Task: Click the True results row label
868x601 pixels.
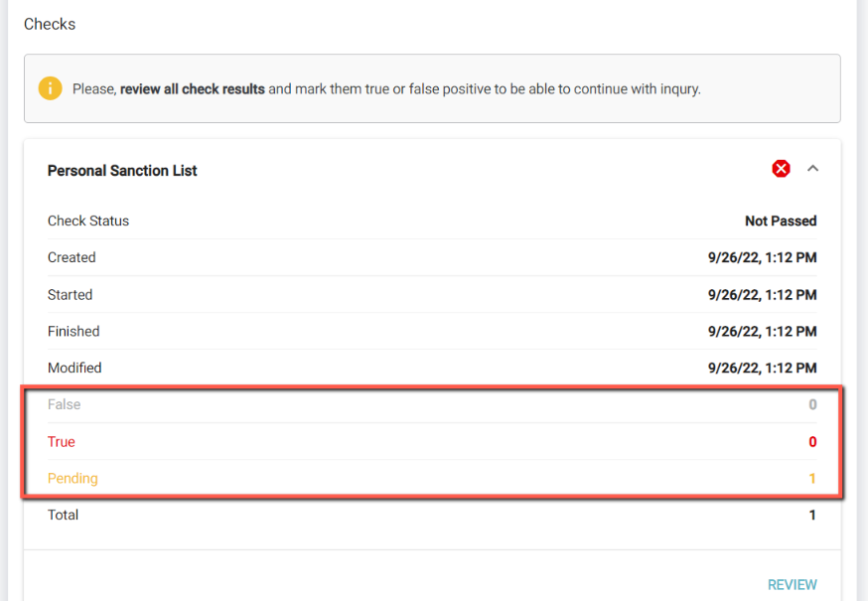Action: (62, 442)
